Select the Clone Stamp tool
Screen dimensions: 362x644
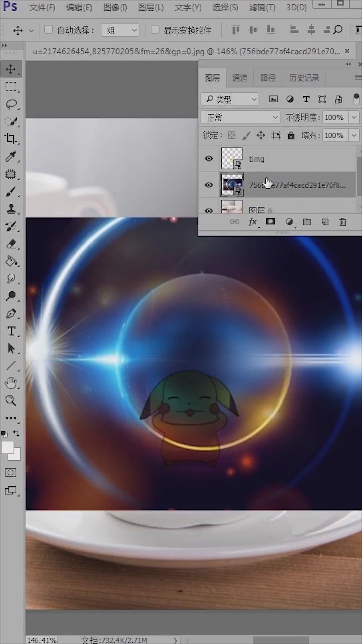click(11, 209)
